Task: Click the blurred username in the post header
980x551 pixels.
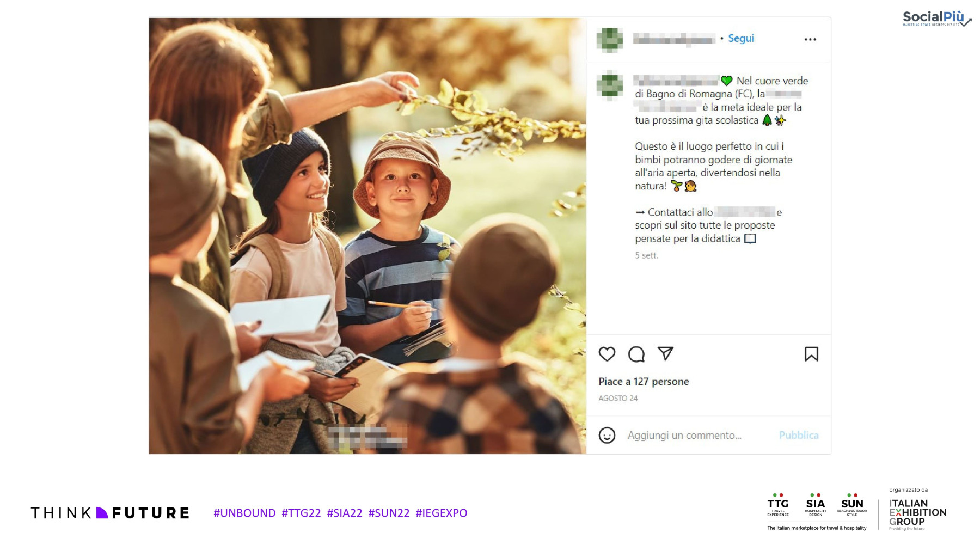Action: click(x=674, y=39)
